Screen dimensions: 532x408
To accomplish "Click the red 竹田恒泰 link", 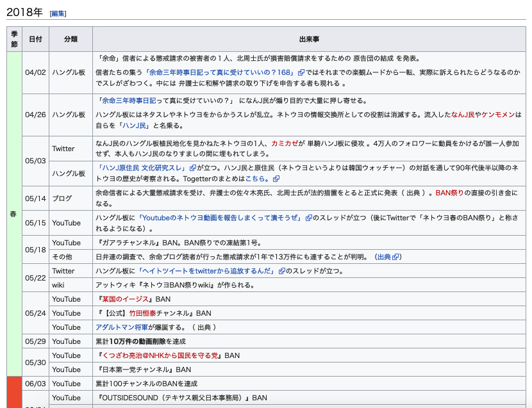I will click(x=142, y=313).
